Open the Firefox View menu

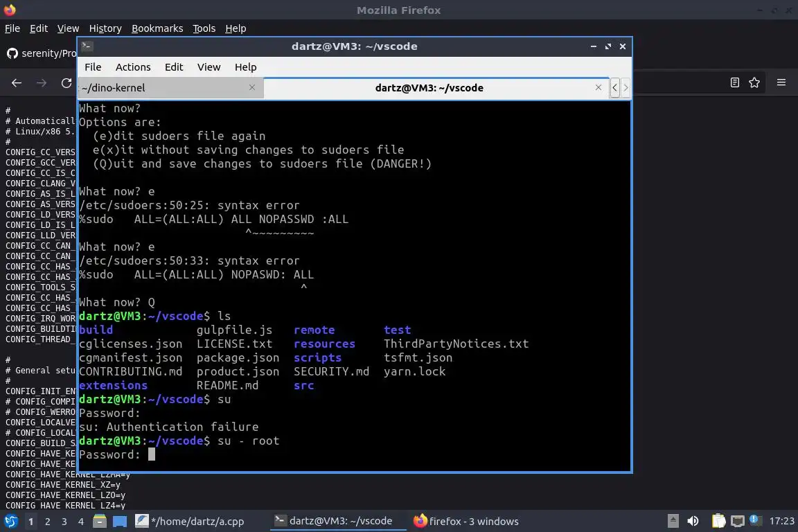click(68, 28)
